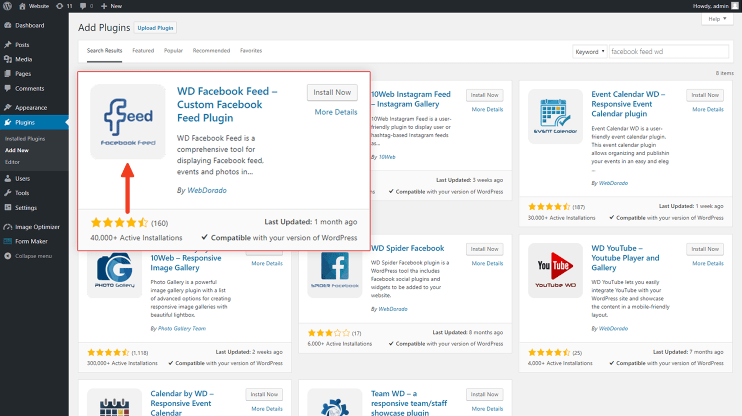Select Add New plugins submenu item
Image resolution: width=742 pixels, height=416 pixels.
tap(17, 150)
